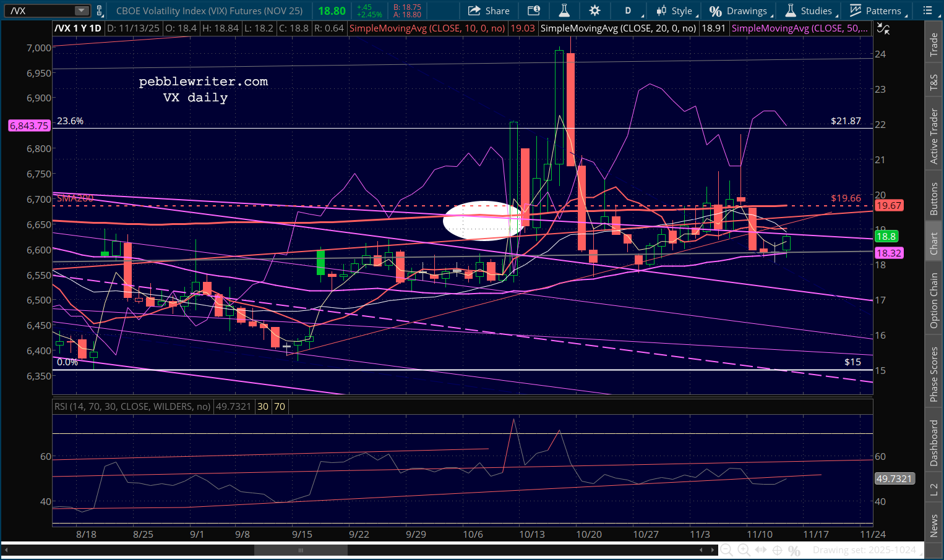Screen dimensions: 944x560
Task: Click the percent Drawings icon
Action: [716, 11]
